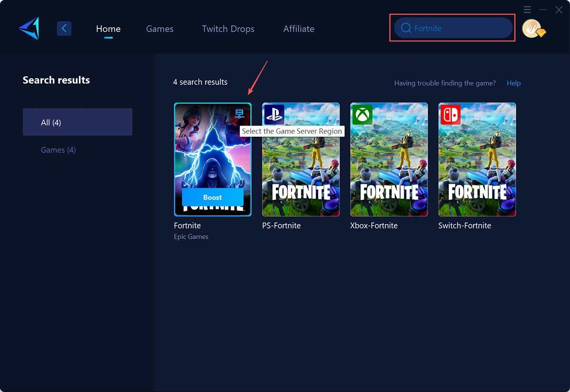This screenshot has height=392, width=570.
Task: Open the Help link
Action: point(513,83)
